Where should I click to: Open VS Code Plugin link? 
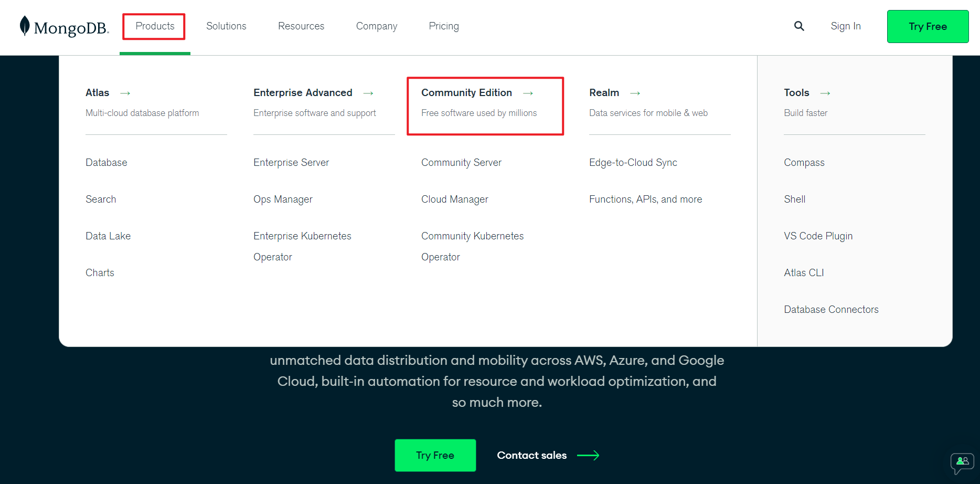(x=818, y=236)
